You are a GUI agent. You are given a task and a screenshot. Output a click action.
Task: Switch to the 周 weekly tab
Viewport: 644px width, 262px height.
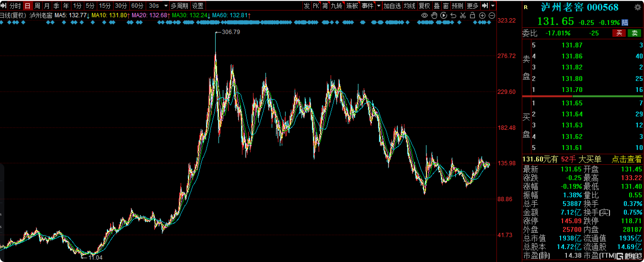37,6
